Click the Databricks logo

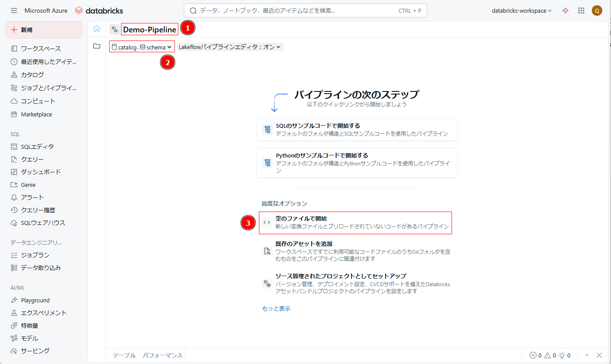(x=99, y=10)
